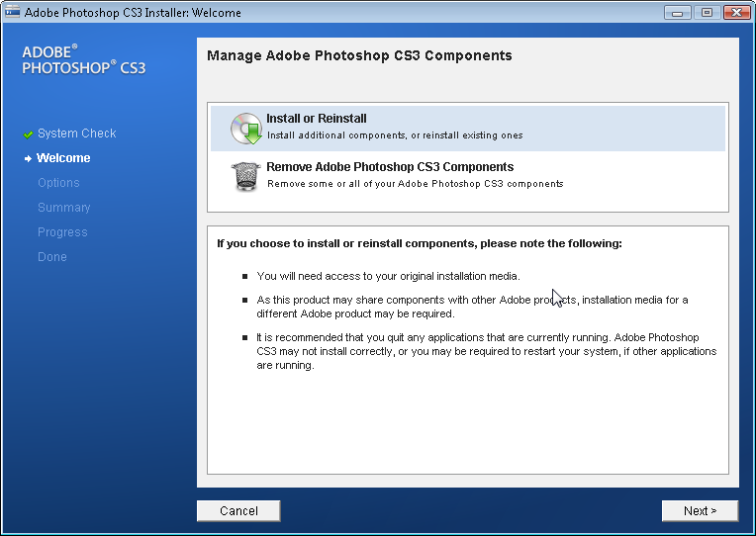
Task: Click the Progress step in sidebar
Action: pyautogui.click(x=62, y=232)
